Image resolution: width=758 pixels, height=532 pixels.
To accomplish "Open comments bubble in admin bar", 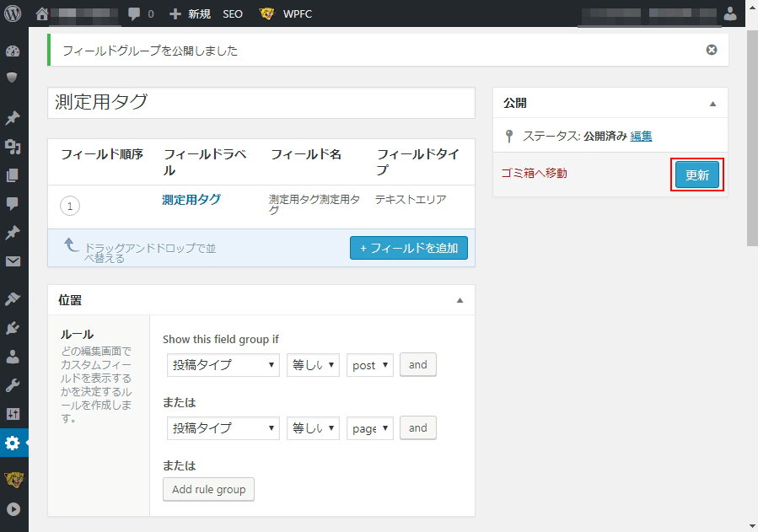I will click(x=134, y=13).
